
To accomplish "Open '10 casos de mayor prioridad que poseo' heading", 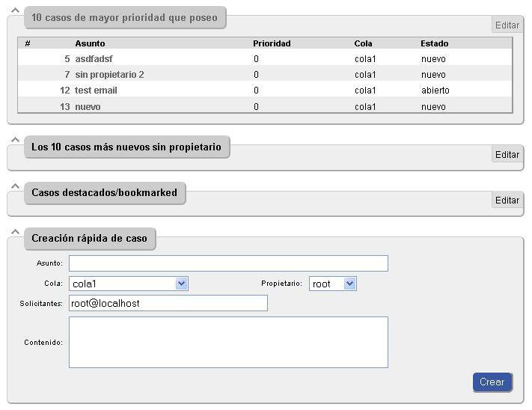I will (x=124, y=17).
